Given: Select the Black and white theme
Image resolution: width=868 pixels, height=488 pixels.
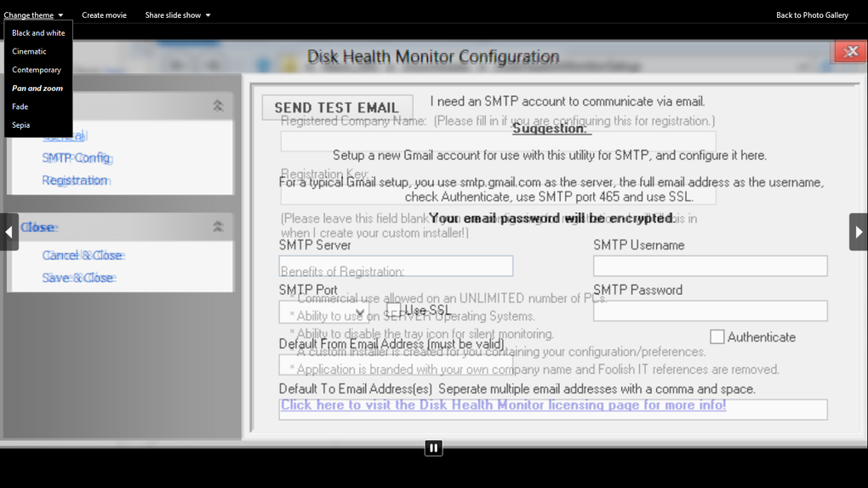Looking at the screenshot, I should click(38, 32).
